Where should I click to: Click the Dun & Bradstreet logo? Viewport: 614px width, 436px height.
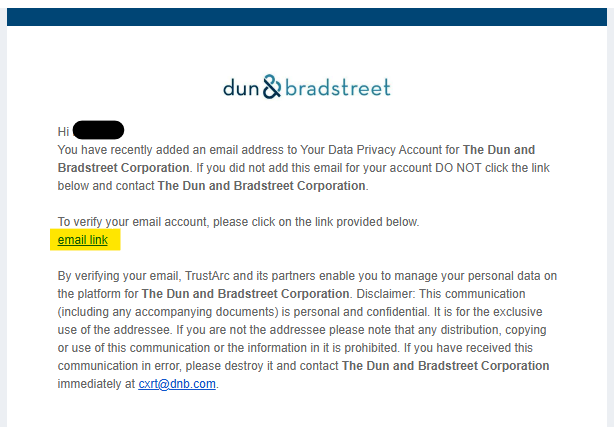tap(306, 87)
